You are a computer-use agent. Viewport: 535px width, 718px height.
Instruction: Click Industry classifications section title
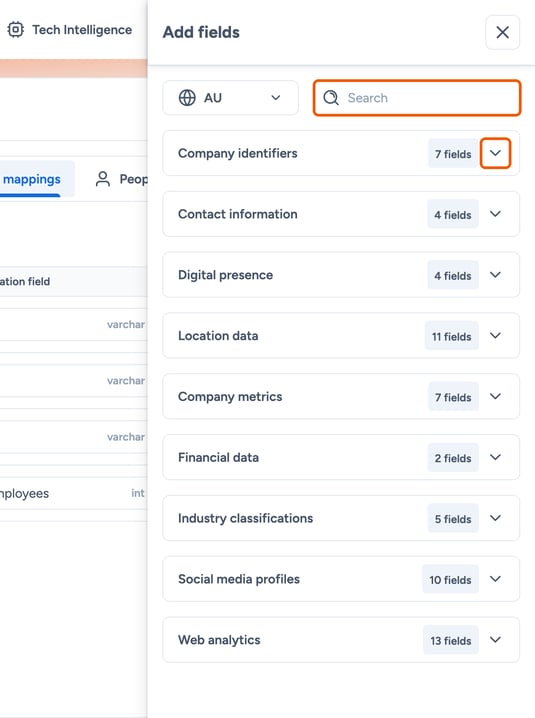[246, 518]
